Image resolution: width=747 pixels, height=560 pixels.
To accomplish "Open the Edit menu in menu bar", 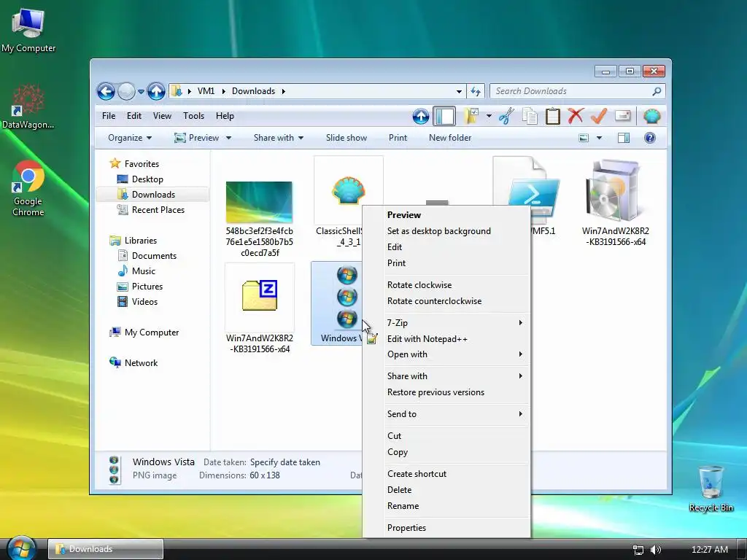I will [134, 116].
